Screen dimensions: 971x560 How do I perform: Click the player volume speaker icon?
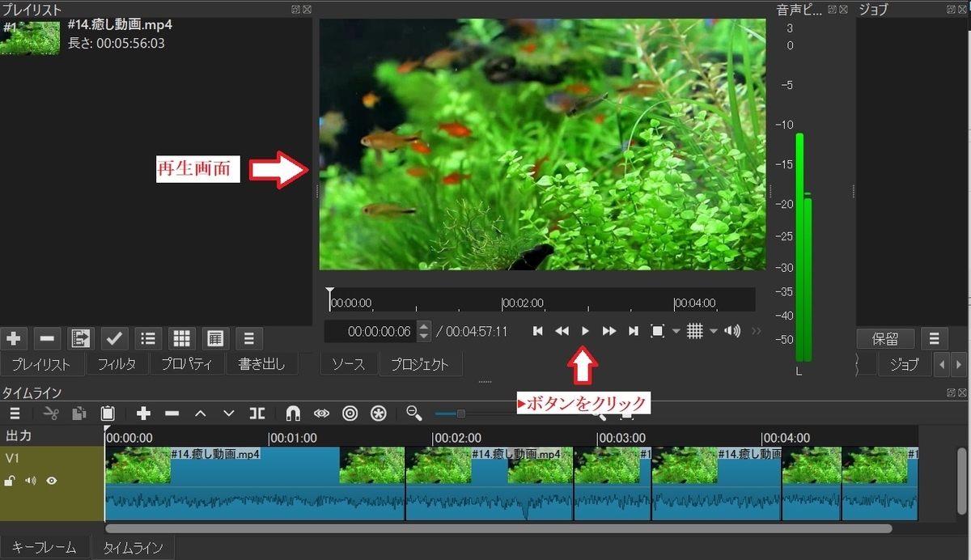[x=732, y=331]
